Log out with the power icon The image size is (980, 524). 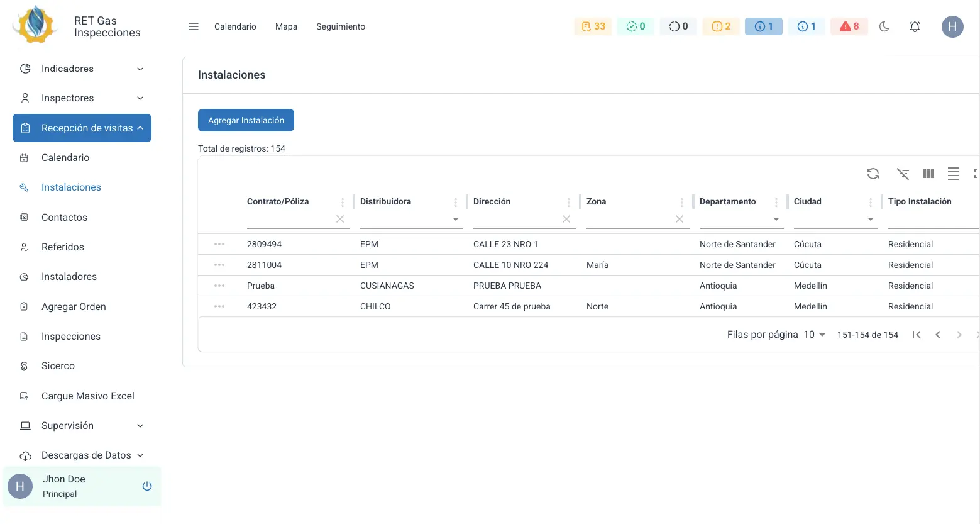(147, 486)
